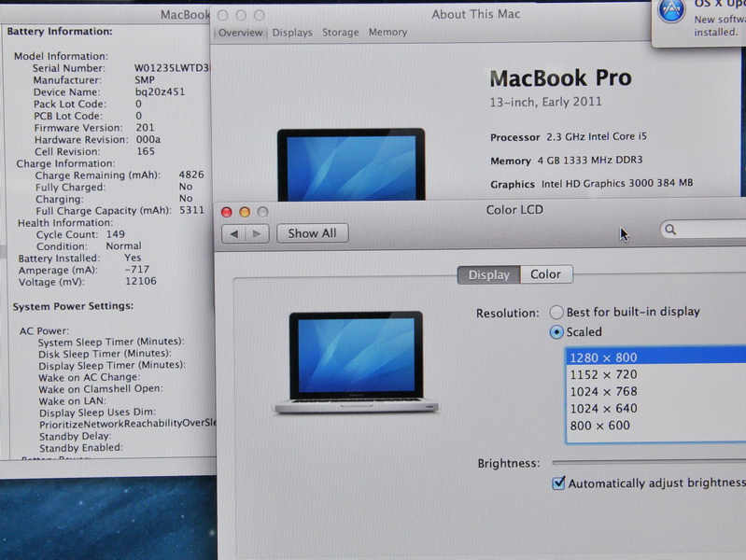Click the software update notification banner
The width and height of the screenshot is (746, 560).
tap(699, 21)
